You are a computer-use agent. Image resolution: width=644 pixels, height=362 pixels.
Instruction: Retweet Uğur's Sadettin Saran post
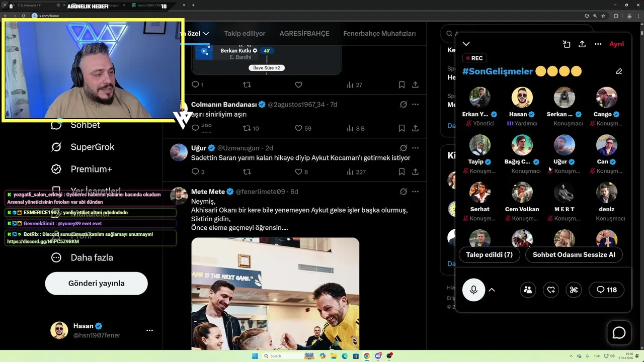[247, 172]
